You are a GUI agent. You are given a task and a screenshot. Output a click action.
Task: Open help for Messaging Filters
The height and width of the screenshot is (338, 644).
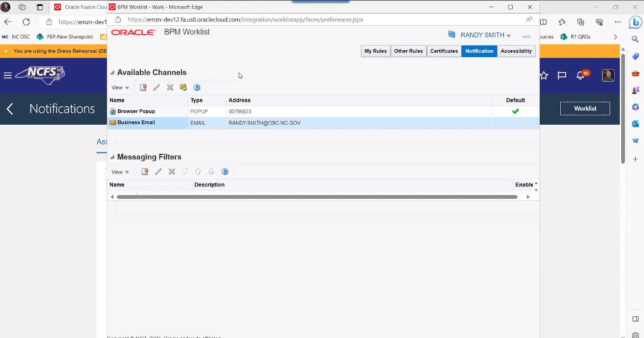(225, 172)
